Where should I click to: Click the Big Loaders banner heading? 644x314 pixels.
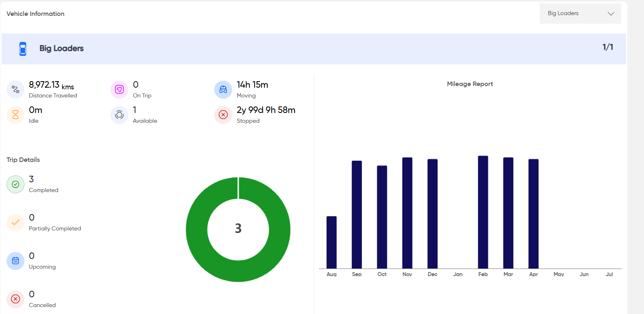pos(62,49)
